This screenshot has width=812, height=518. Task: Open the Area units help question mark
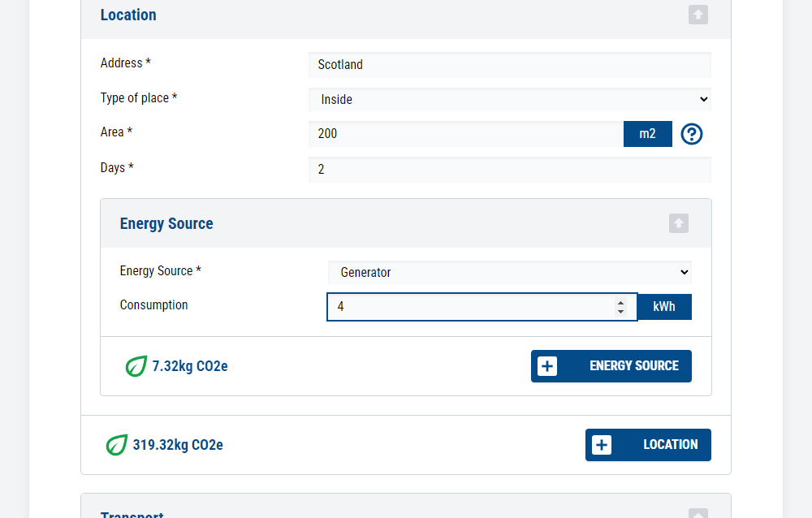coord(691,133)
